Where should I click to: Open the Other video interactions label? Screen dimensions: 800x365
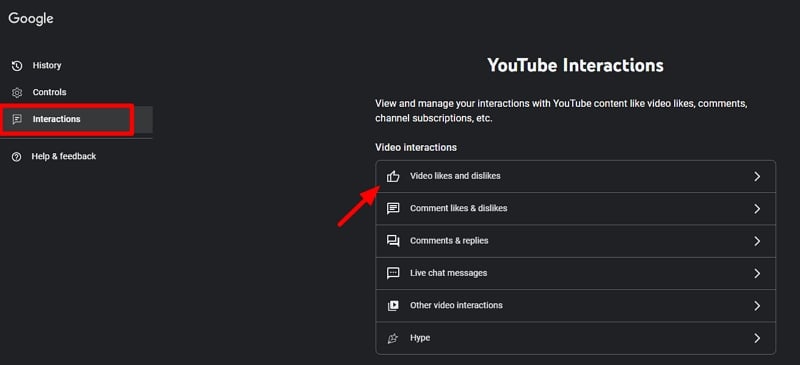point(456,305)
